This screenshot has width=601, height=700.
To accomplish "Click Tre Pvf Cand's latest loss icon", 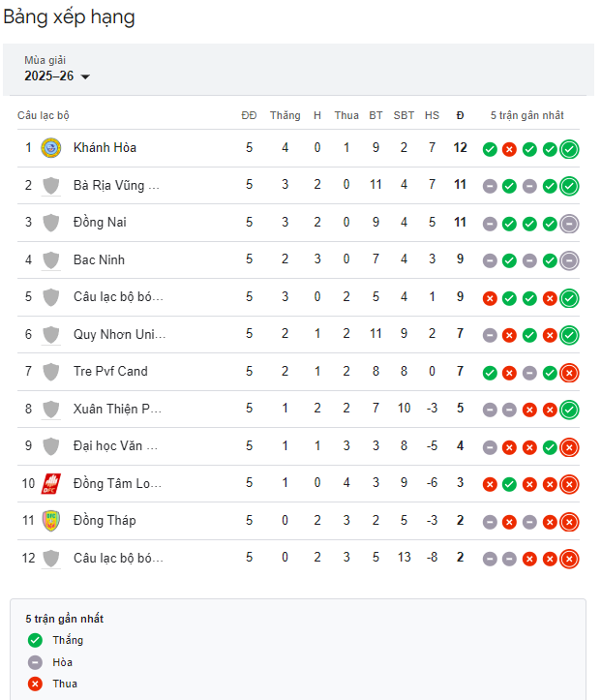I will coord(570,373).
